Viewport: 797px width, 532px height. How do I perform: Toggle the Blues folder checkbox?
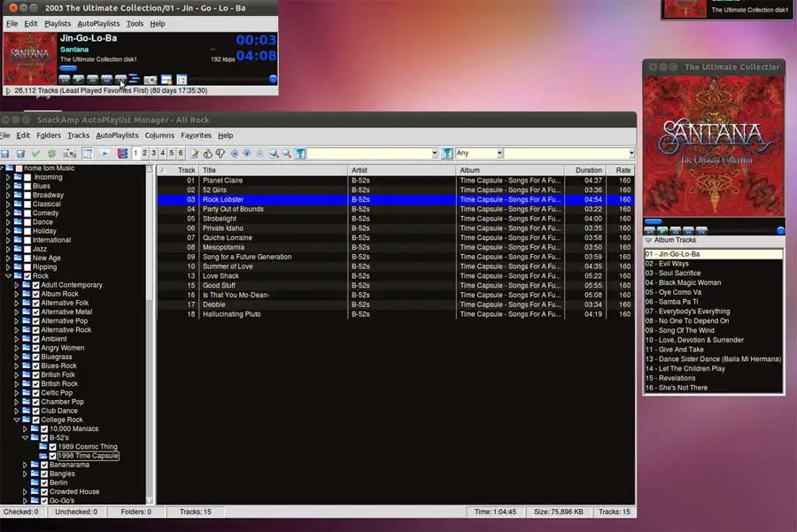coord(27,187)
